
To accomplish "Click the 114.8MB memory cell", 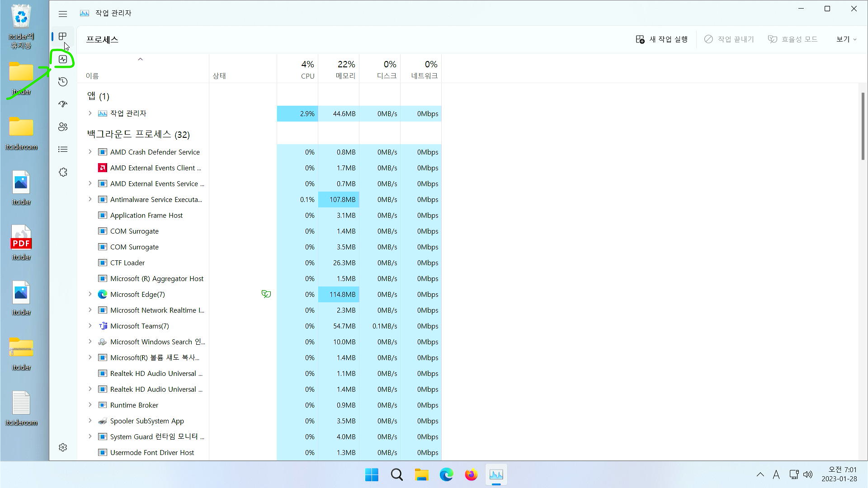I will (339, 294).
